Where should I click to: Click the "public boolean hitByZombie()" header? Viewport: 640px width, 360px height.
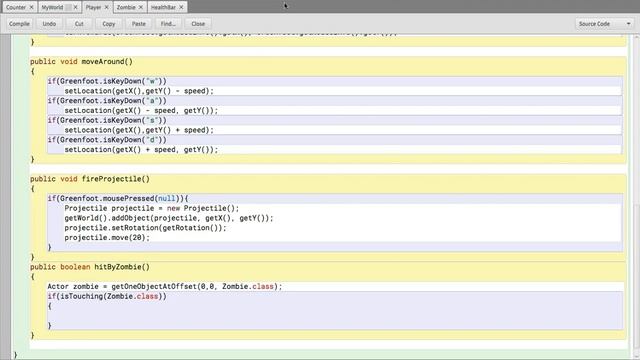coord(90,267)
